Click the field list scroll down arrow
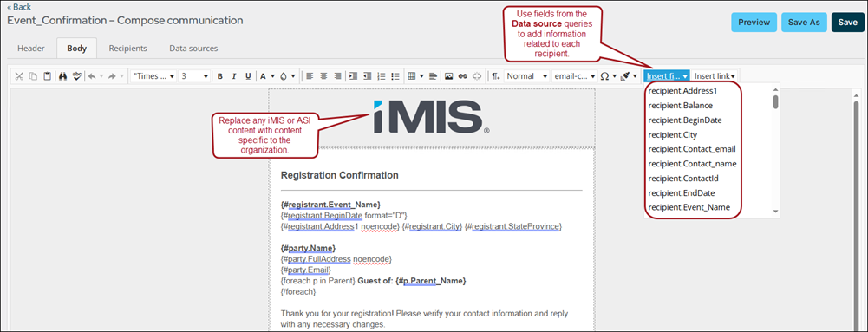The height and width of the screenshot is (332, 868). tap(775, 211)
